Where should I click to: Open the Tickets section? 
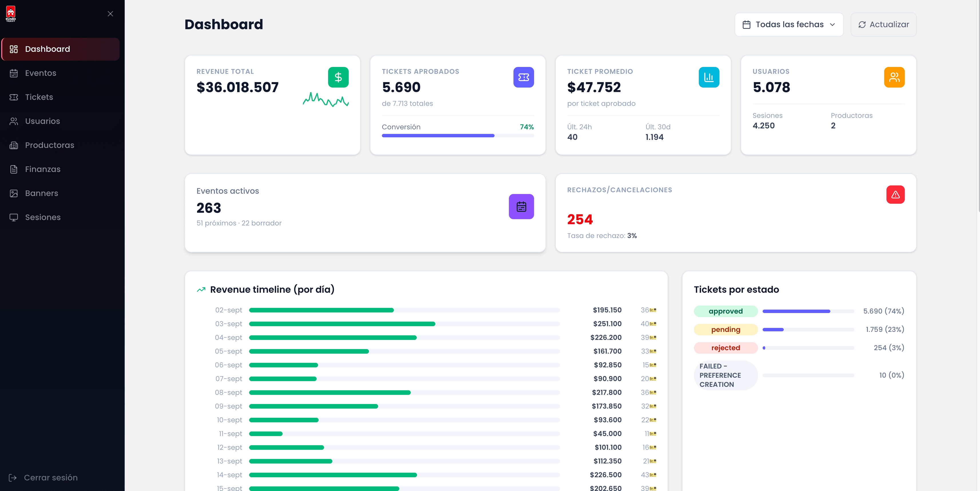tap(60, 97)
